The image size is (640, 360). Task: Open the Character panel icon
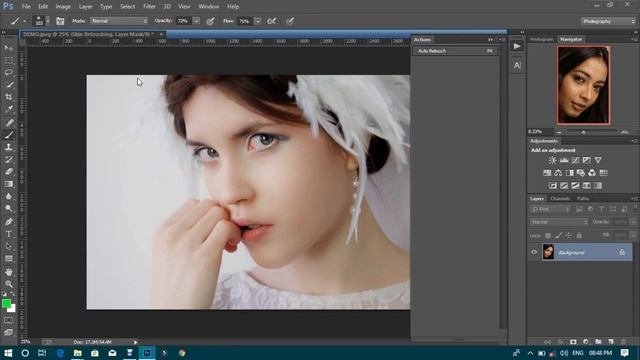[x=517, y=65]
